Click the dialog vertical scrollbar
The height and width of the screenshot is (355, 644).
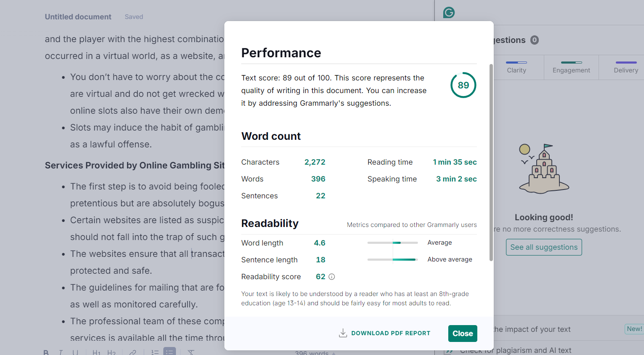491,162
